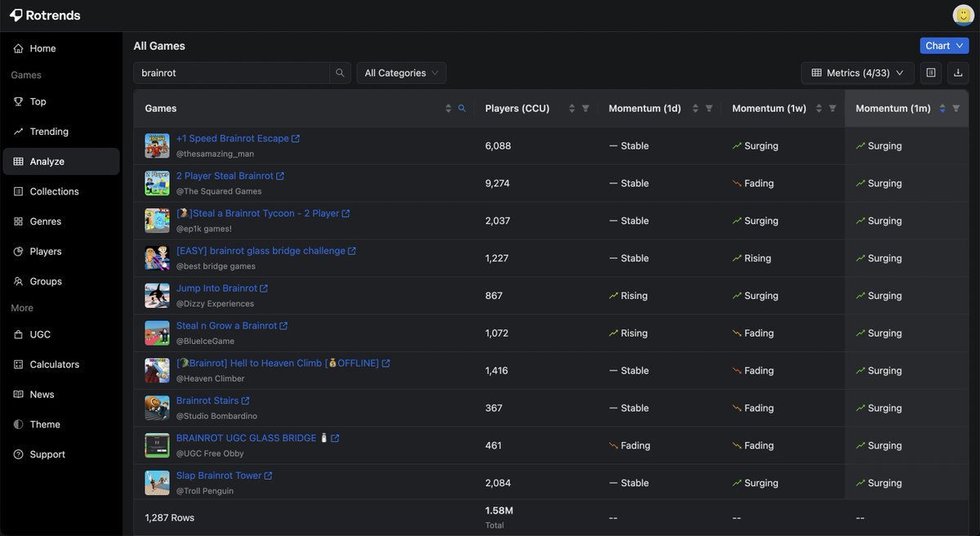This screenshot has height=536, width=980.
Task: Open the All Categories dropdown
Action: tap(401, 73)
